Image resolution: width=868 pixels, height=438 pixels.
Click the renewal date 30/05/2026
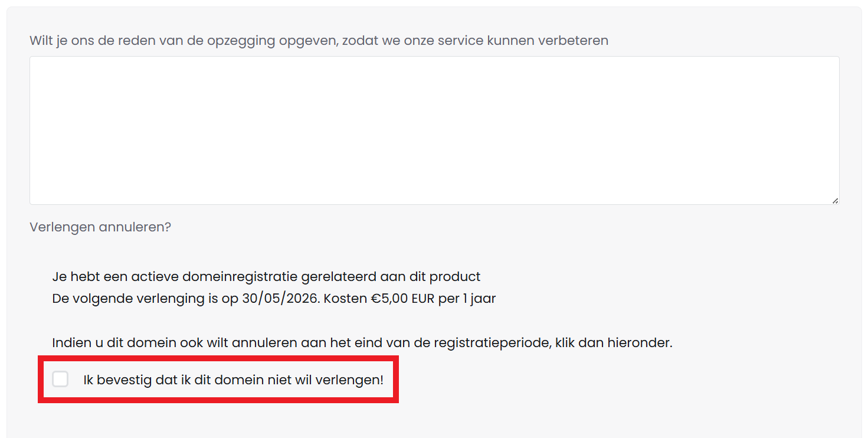click(280, 299)
